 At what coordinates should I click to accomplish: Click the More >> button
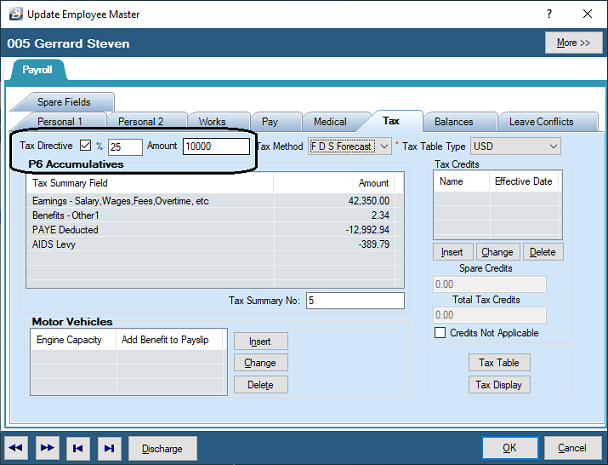573,43
